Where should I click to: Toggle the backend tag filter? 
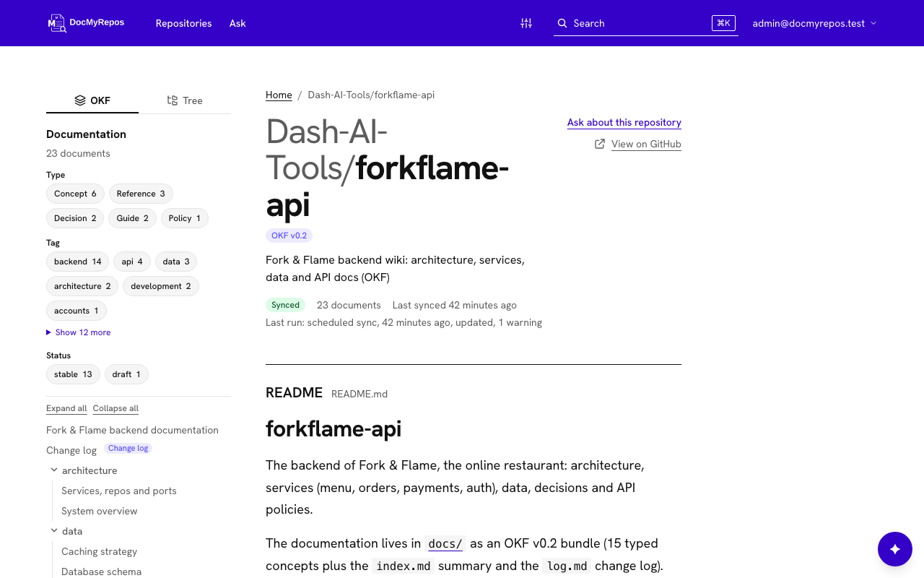[x=78, y=262]
